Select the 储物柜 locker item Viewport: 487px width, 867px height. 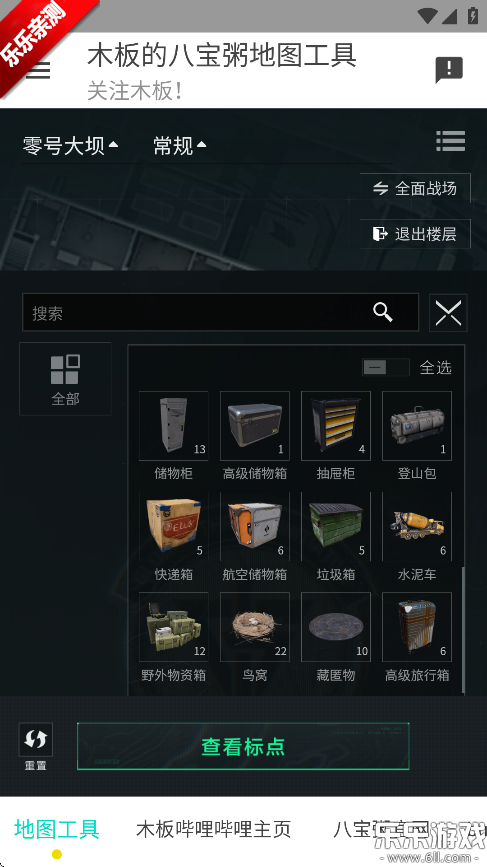coord(174,436)
